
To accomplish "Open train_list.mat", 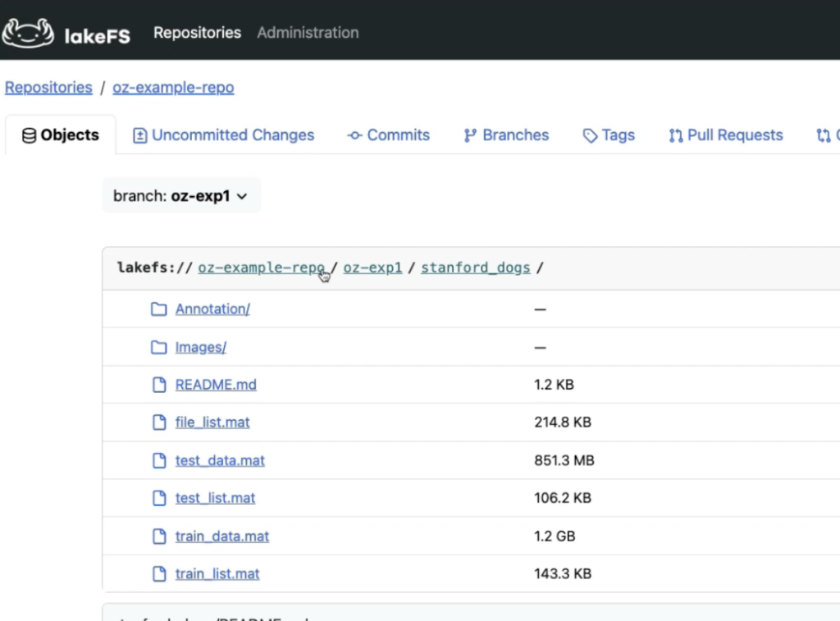I will coord(217,574).
